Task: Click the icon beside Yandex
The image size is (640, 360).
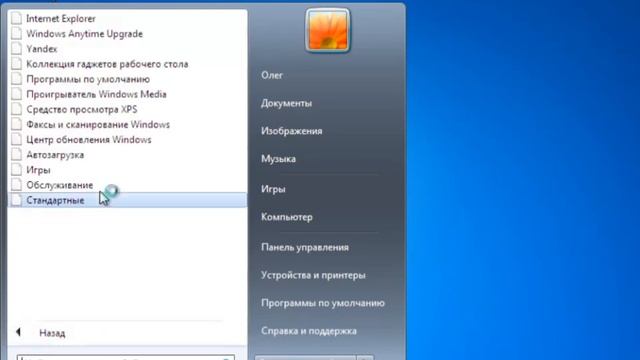Action: tap(16, 49)
